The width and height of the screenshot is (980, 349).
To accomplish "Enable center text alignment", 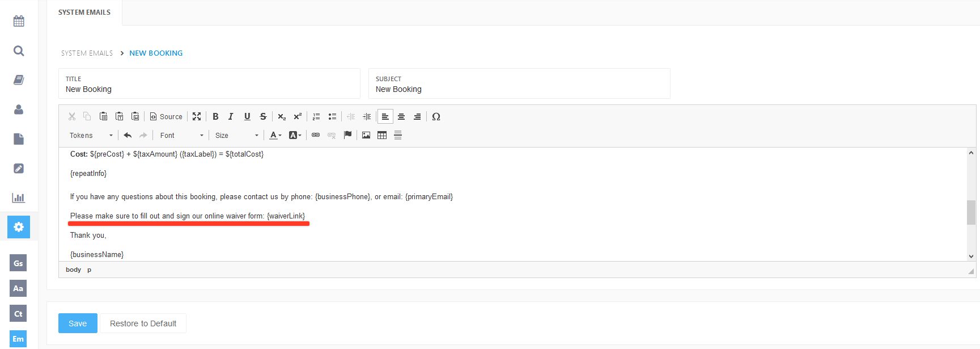I will click(401, 116).
